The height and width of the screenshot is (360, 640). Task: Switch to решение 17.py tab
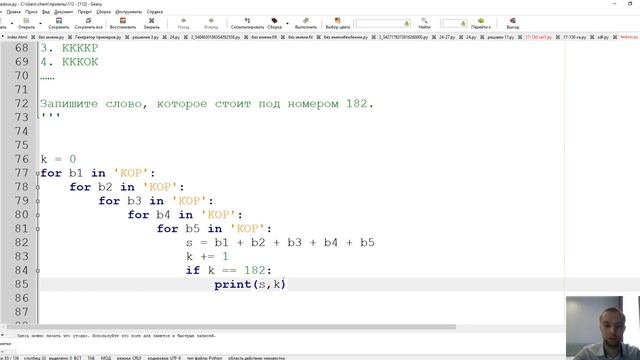tap(501, 37)
